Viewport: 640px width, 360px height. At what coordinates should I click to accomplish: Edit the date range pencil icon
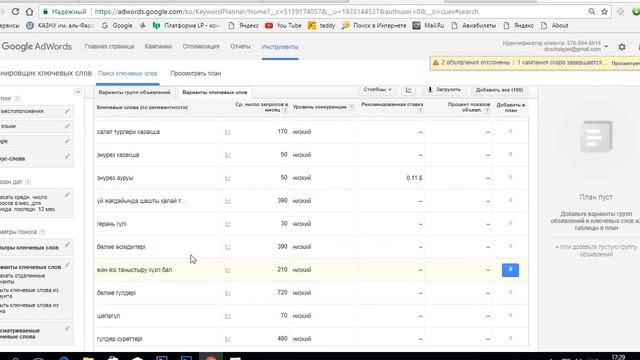click(x=67, y=195)
